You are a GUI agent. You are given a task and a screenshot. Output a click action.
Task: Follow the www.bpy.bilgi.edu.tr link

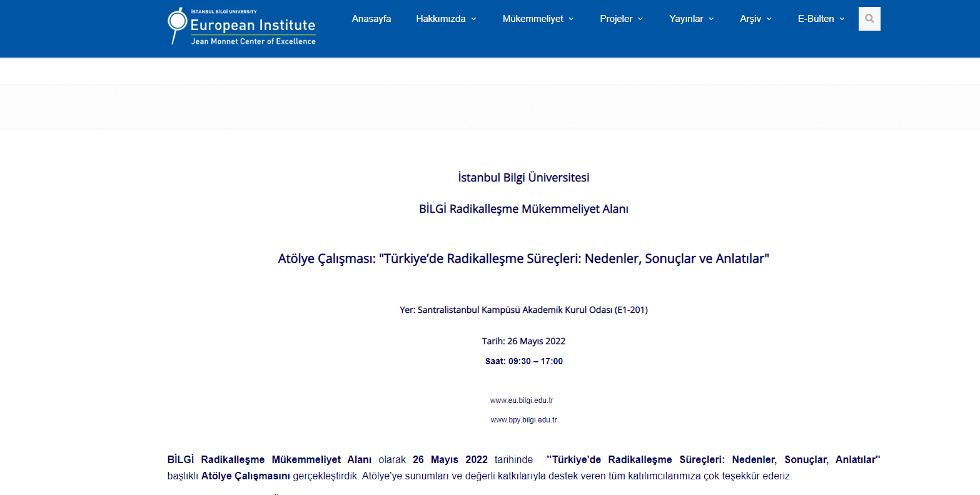coord(523,420)
